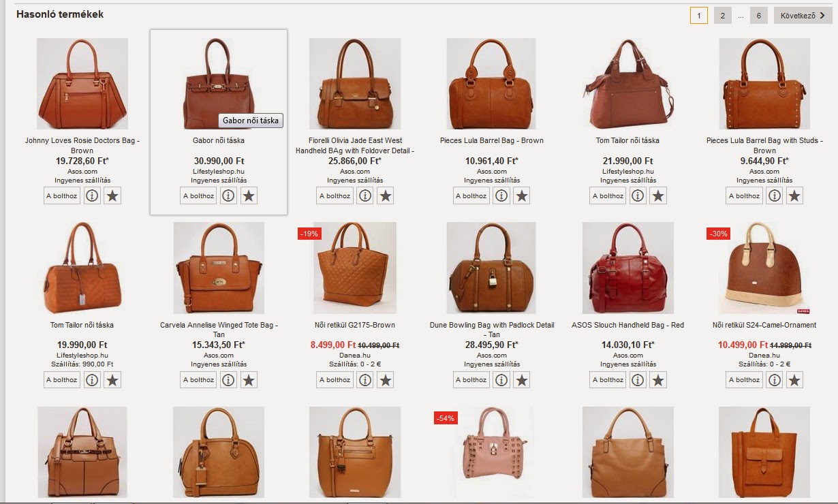This screenshot has height=504, width=838.
Task: Go to page 2 of similar products
Action: 723,16
